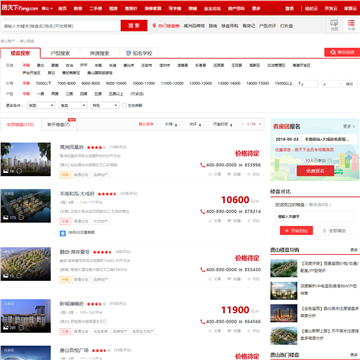This screenshot has height=360, width=360.
Task: Sort results by 价格
Action: 171,124
